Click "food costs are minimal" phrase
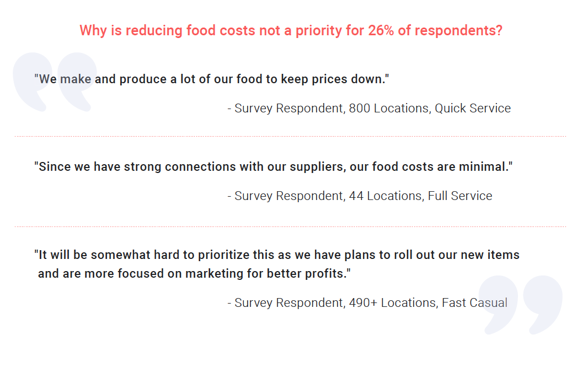The width and height of the screenshot is (588, 373). point(441,166)
